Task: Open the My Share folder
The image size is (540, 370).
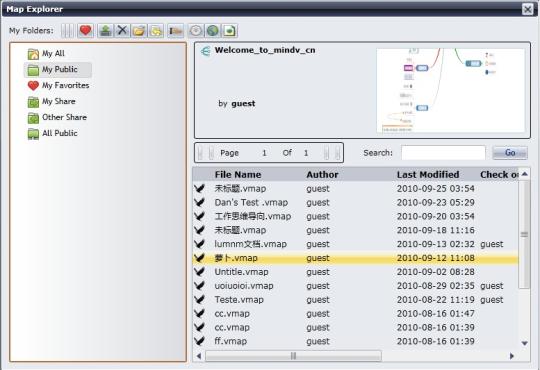Action: (x=51, y=101)
